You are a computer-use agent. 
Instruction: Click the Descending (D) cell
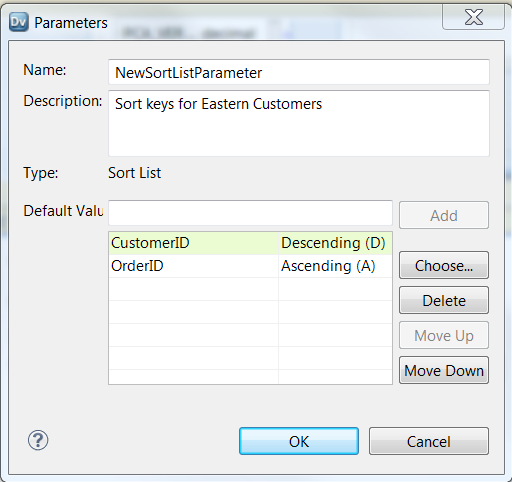pos(335,243)
